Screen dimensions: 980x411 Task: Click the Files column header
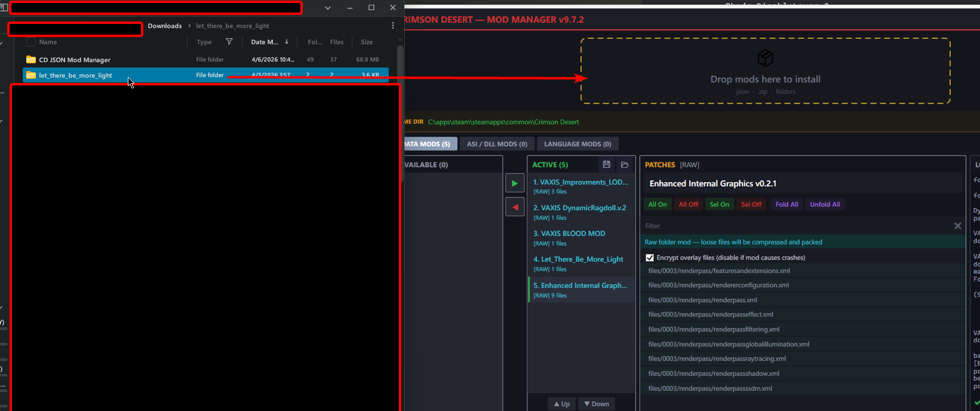(337, 42)
